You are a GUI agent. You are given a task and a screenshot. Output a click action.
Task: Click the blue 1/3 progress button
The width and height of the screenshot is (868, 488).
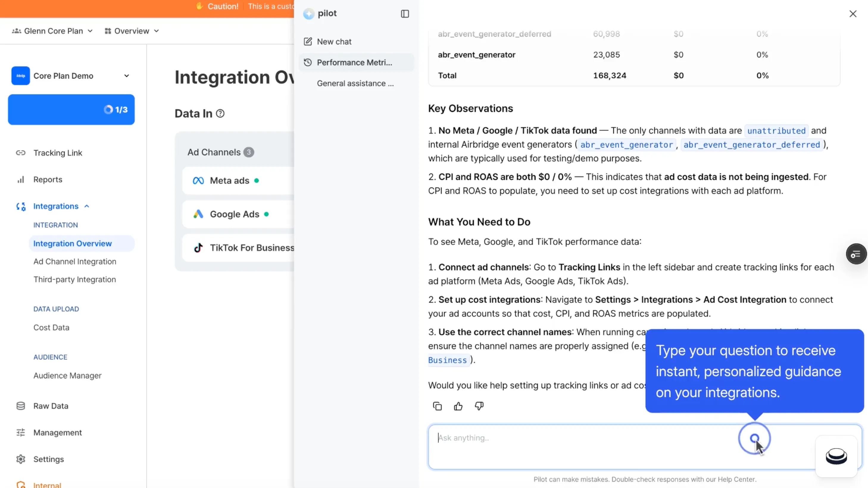click(x=71, y=110)
